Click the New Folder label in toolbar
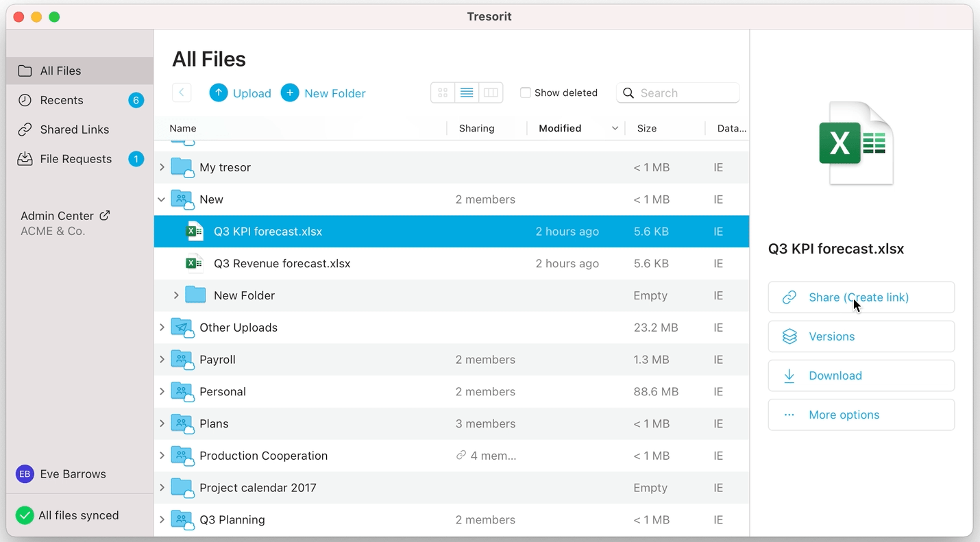980x542 pixels. pyautogui.click(x=335, y=93)
